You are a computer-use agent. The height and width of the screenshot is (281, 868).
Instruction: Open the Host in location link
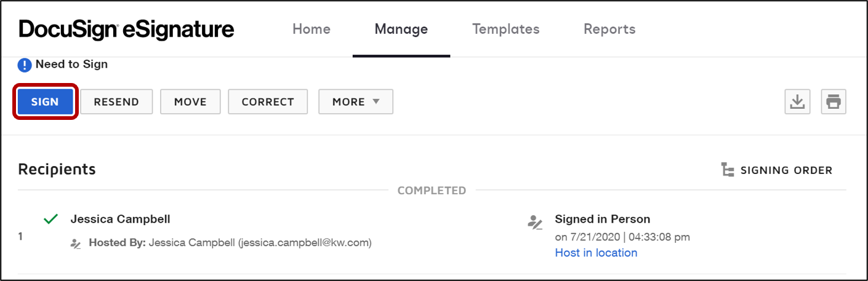pyautogui.click(x=596, y=253)
